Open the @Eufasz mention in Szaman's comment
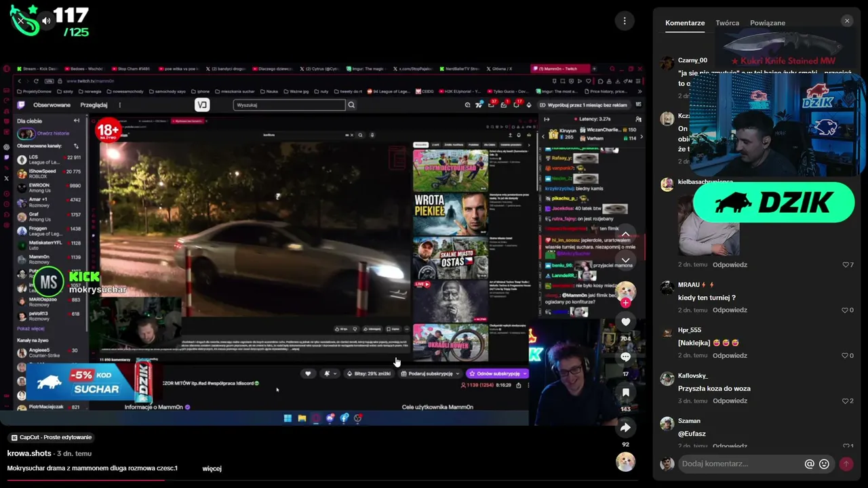 692,434
